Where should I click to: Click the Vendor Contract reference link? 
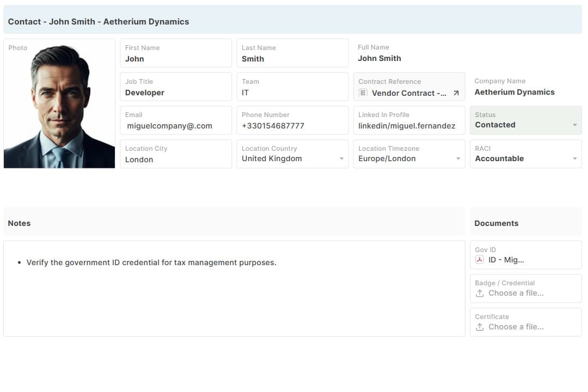pos(408,93)
